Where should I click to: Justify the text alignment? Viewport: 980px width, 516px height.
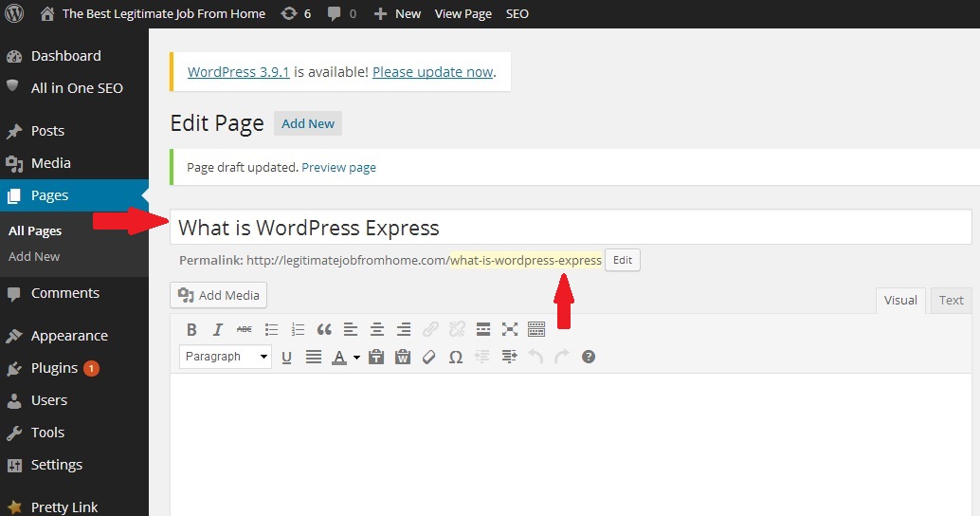[314, 358]
